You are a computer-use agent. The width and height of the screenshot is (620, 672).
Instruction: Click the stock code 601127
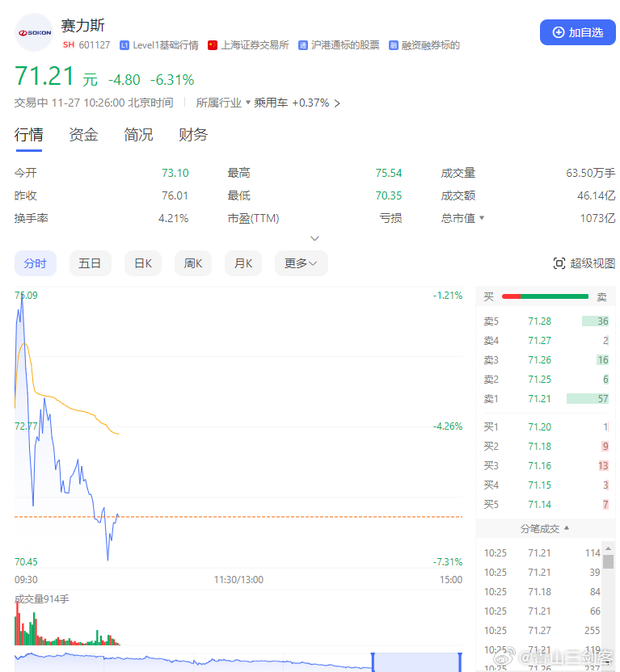[95, 45]
